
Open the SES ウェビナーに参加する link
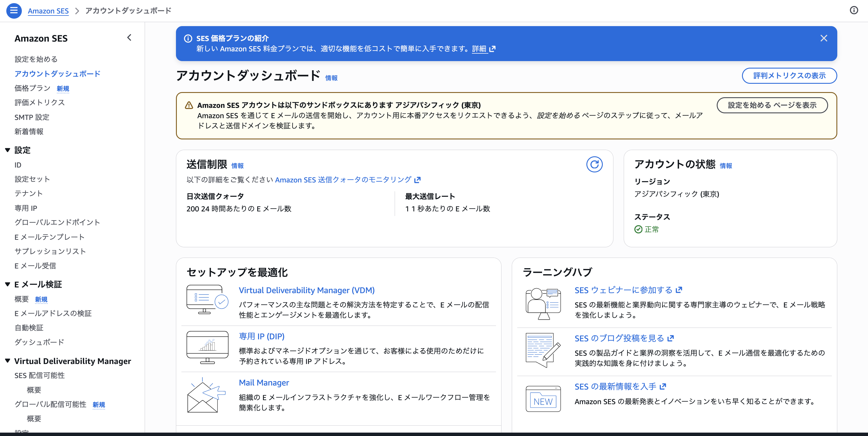click(628, 290)
